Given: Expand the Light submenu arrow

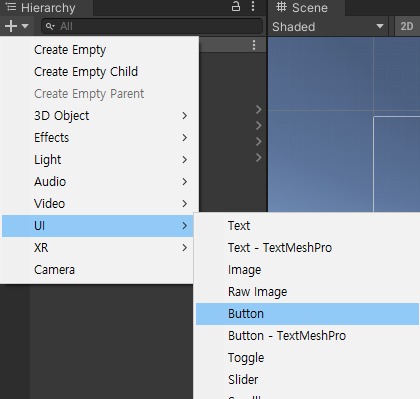Looking at the screenshot, I should click(x=185, y=160).
